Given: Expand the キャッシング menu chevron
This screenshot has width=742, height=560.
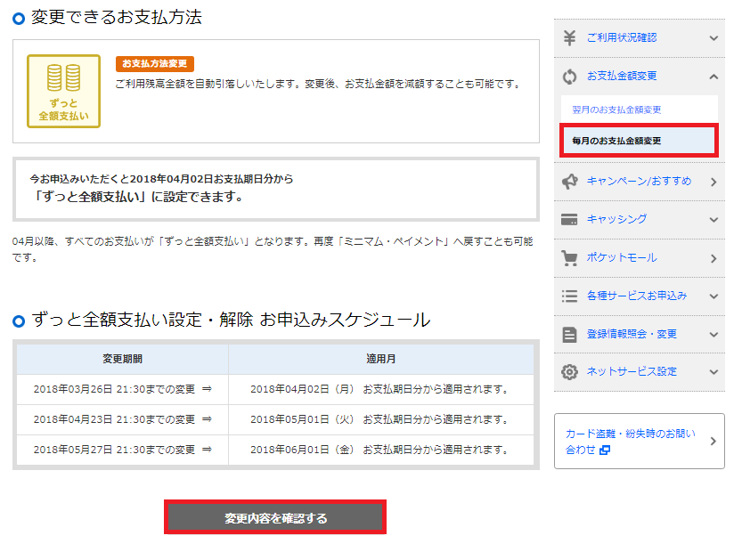Looking at the screenshot, I should pyautogui.click(x=713, y=220).
